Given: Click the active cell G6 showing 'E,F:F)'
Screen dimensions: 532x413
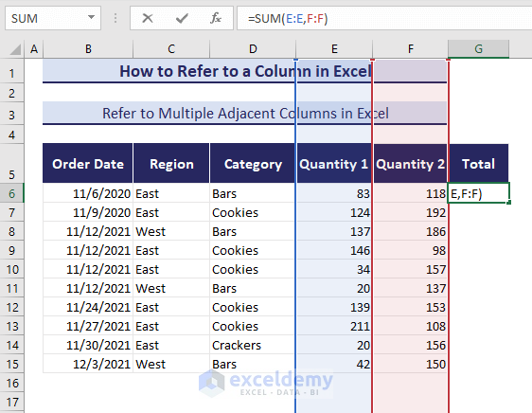Looking at the screenshot, I should pos(478,193).
